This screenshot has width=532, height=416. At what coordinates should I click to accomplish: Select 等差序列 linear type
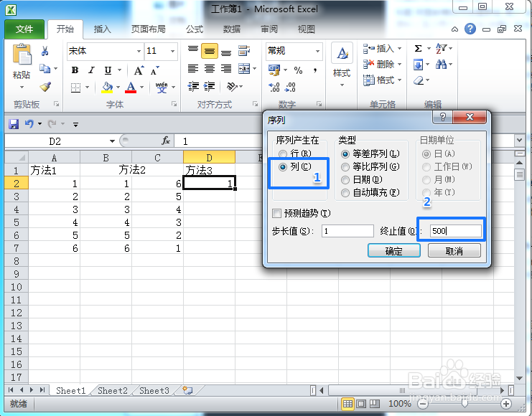pyautogui.click(x=345, y=154)
